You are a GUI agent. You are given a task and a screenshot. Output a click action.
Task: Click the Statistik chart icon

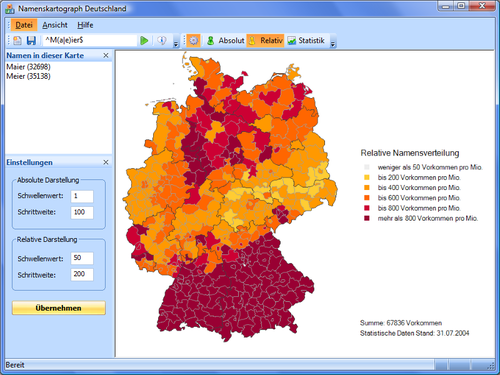[x=292, y=41]
